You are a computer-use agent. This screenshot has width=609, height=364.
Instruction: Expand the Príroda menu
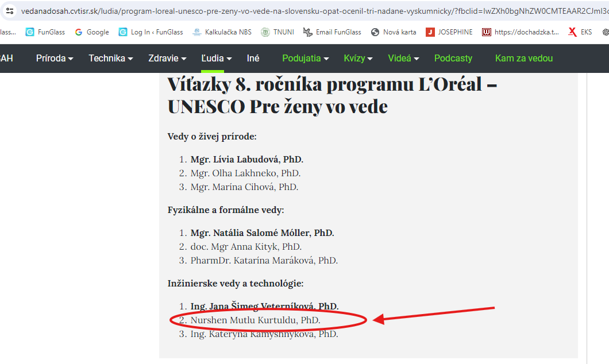point(55,58)
